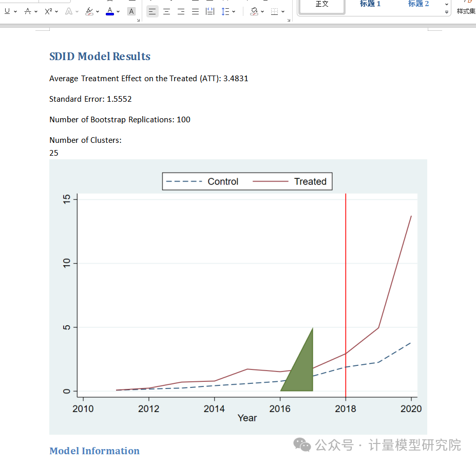Image resolution: width=476 pixels, height=464 pixels.
Task: Select the embedded SDID trend chart
Action: pyautogui.click(x=238, y=297)
